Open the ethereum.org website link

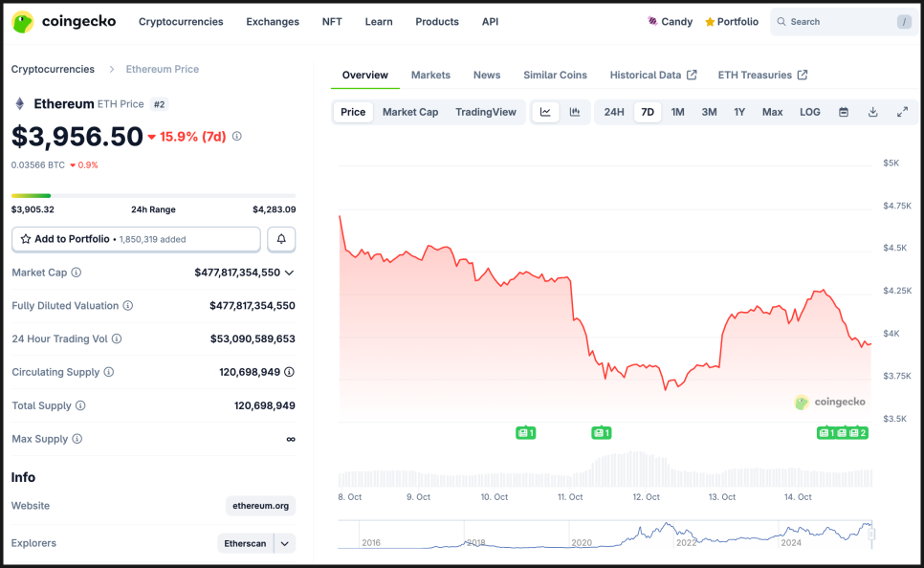point(260,506)
